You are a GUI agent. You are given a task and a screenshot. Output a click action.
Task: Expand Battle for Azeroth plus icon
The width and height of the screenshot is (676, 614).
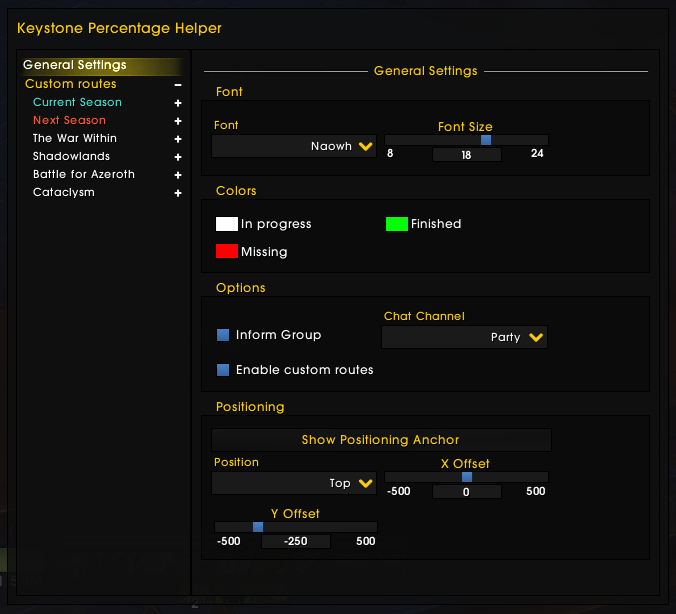tap(178, 175)
